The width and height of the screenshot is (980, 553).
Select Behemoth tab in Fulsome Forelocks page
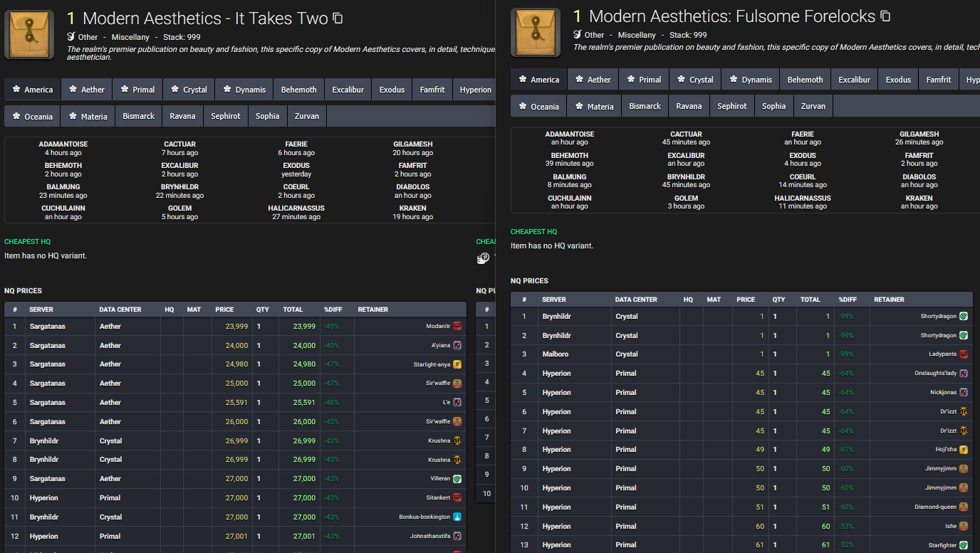pos(806,80)
